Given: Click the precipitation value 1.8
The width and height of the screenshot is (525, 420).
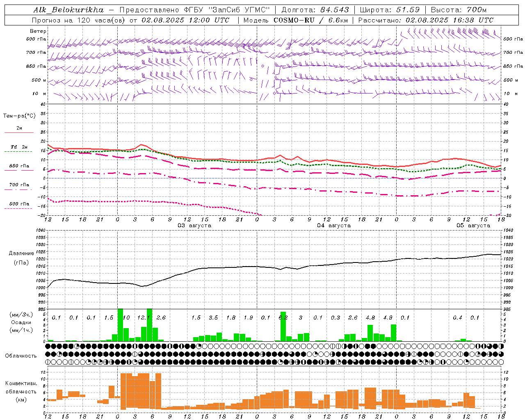Looking at the screenshot, I should (231, 318).
